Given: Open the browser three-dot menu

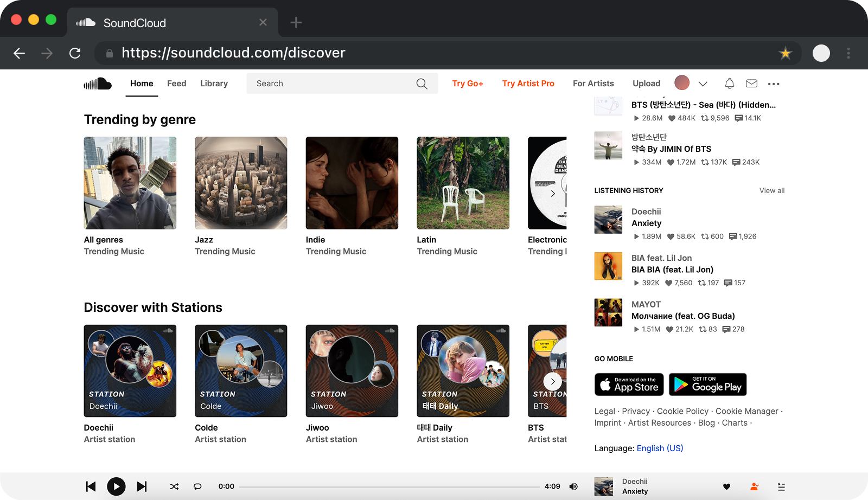Looking at the screenshot, I should 848,53.
